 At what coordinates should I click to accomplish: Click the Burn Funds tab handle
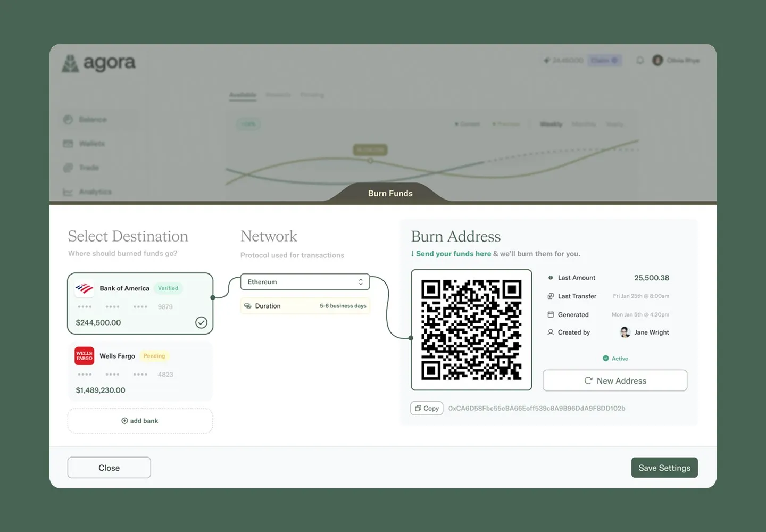(x=390, y=193)
